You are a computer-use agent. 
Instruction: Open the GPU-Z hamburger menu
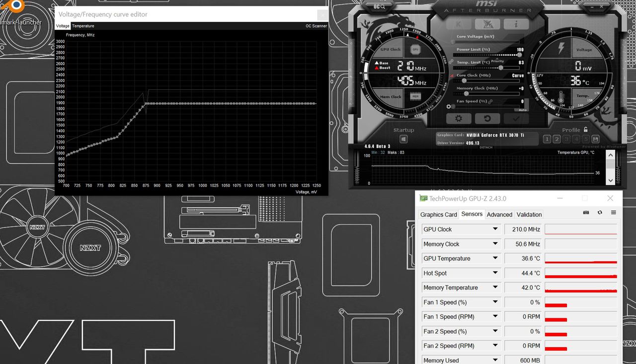pyautogui.click(x=614, y=213)
